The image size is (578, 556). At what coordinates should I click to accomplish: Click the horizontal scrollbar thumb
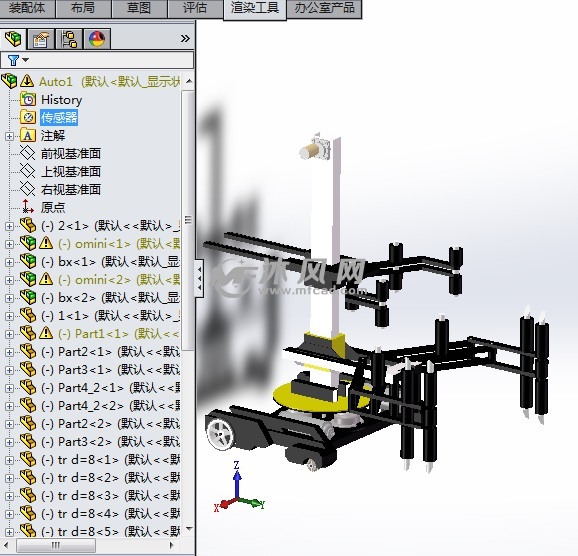56,545
